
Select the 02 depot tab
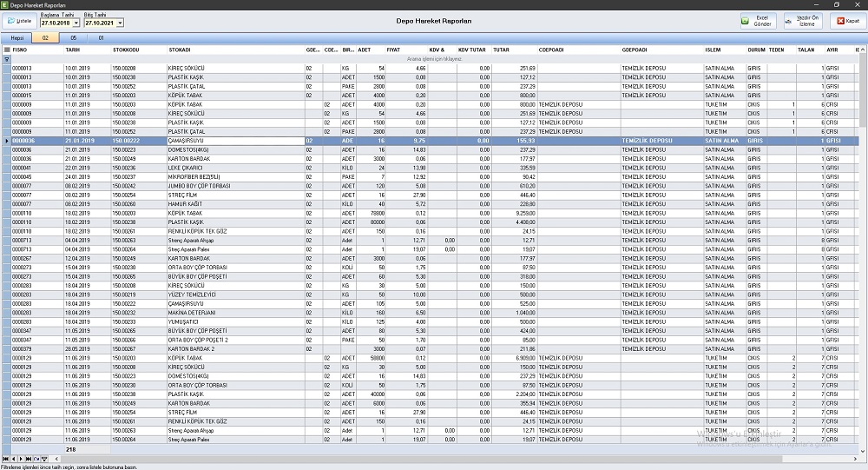tap(45, 38)
